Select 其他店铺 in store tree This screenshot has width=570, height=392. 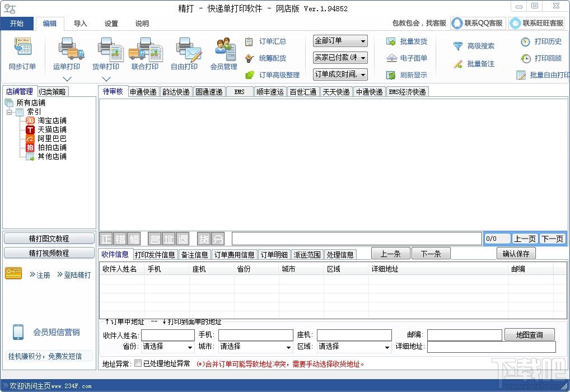pyautogui.click(x=46, y=156)
